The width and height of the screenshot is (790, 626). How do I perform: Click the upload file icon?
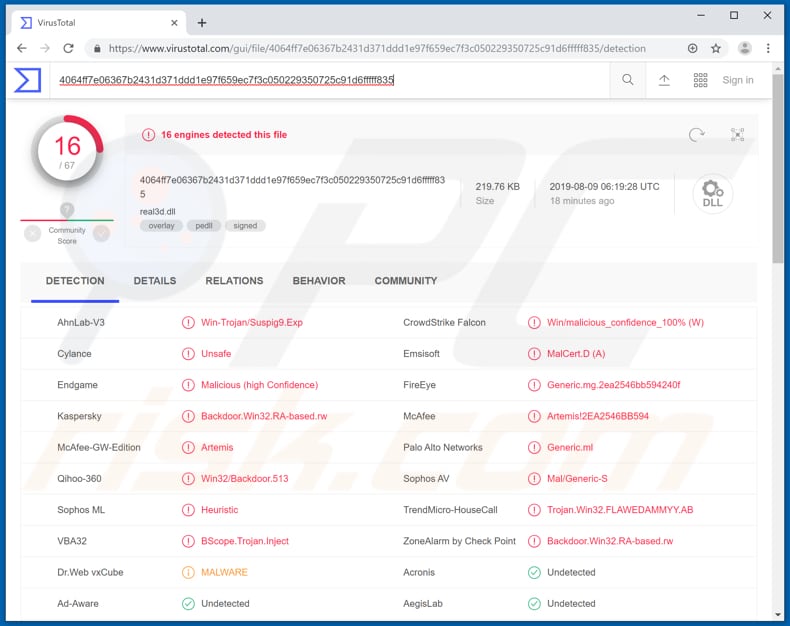(664, 80)
